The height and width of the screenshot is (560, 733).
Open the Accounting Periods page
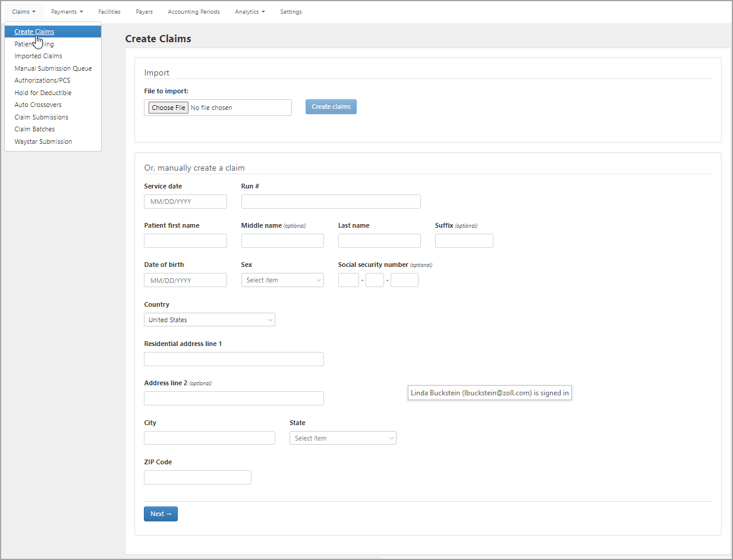coord(194,12)
